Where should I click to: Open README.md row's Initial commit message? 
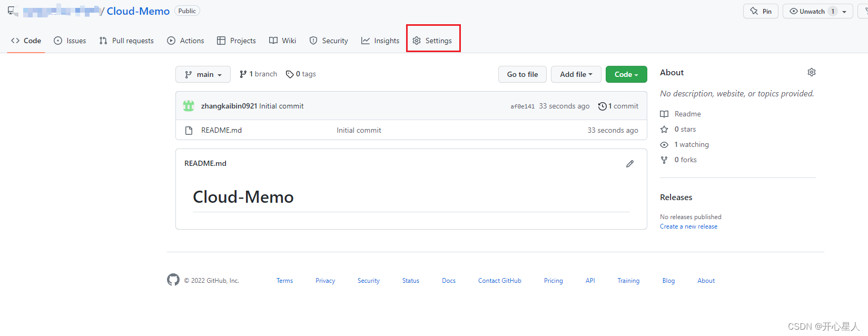point(359,130)
